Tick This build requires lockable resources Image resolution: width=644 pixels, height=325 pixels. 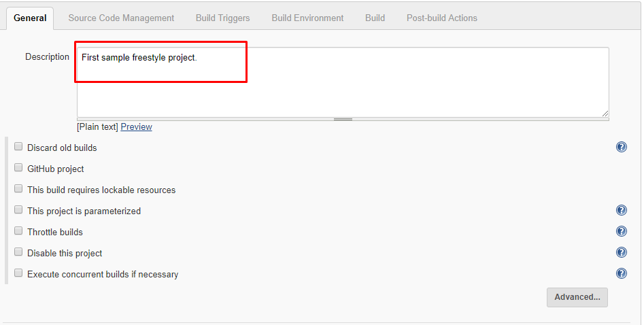tap(18, 189)
